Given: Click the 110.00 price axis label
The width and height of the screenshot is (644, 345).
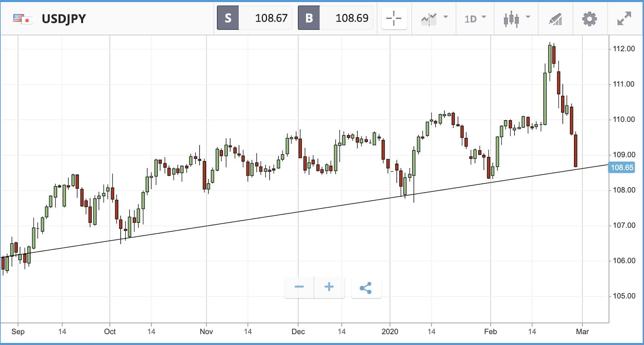Looking at the screenshot, I should [623, 119].
